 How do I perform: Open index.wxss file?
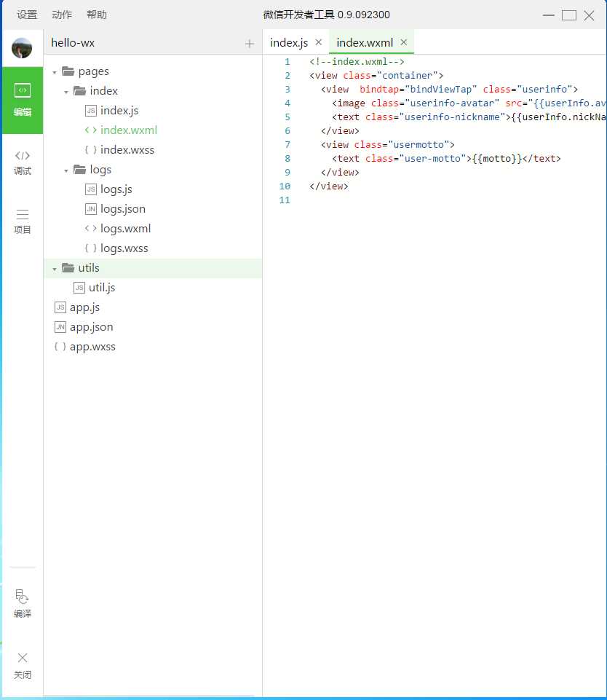click(127, 149)
